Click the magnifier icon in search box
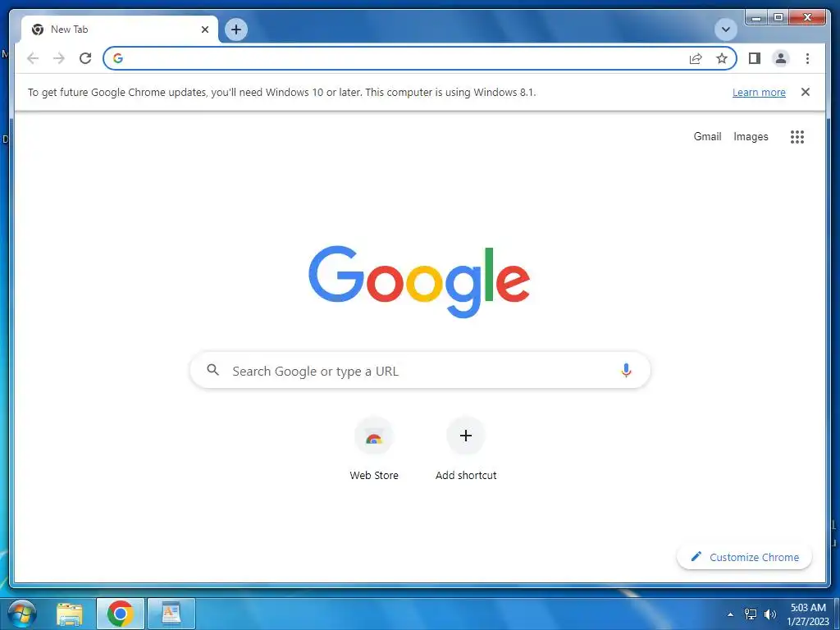Image resolution: width=840 pixels, height=630 pixels. tap(212, 370)
